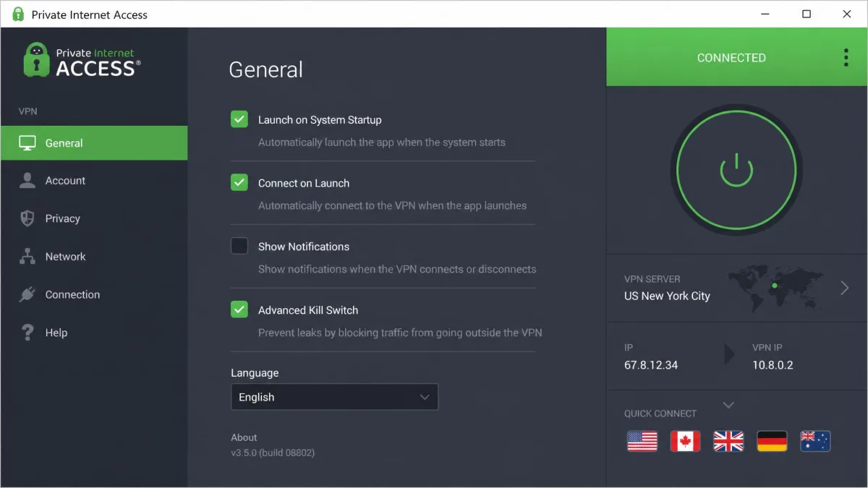Click the IP address 67.8.12.34
Viewport: 868px width, 488px height.
pos(651,365)
